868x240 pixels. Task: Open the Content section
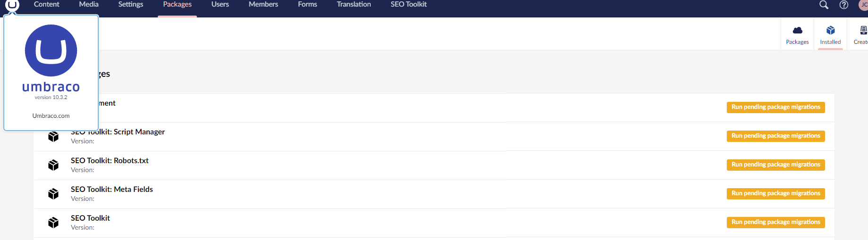point(47,4)
